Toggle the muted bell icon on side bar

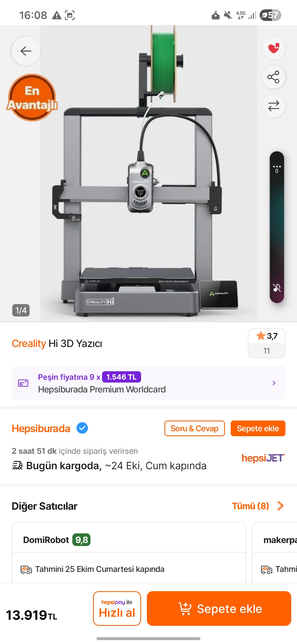tap(277, 288)
